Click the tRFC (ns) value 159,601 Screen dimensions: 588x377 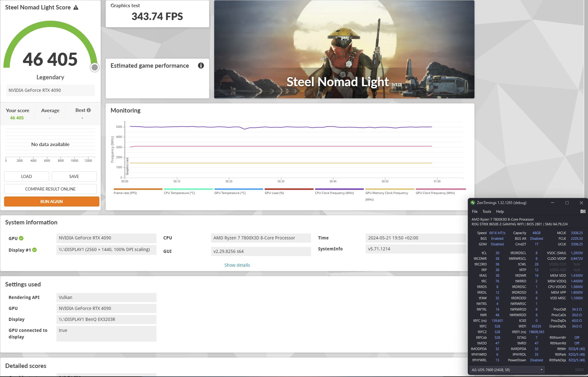point(497,321)
